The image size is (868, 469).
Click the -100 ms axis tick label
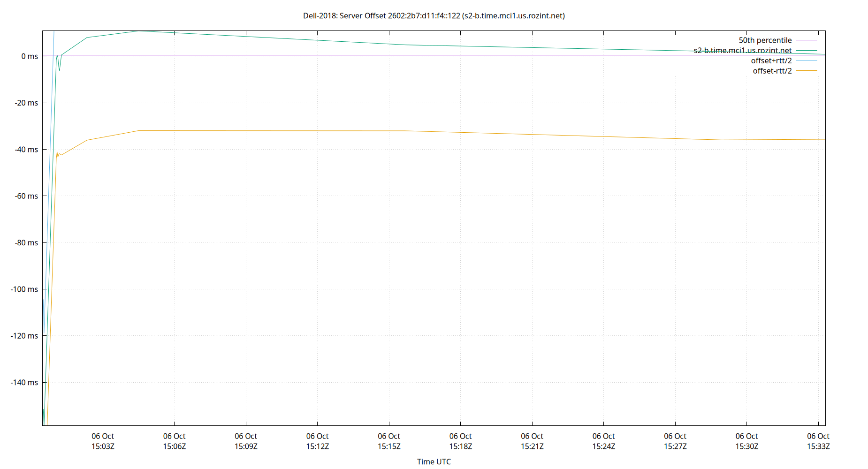pyautogui.click(x=24, y=289)
